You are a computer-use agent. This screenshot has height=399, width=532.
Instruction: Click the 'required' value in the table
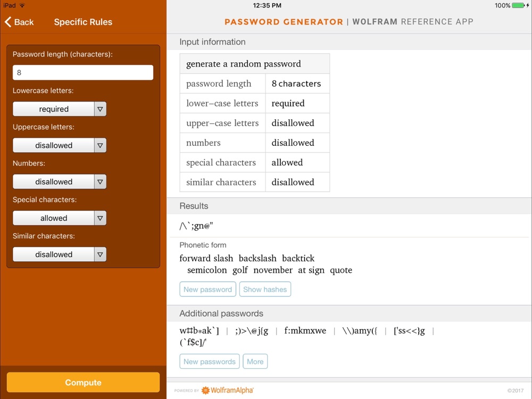pos(288,104)
